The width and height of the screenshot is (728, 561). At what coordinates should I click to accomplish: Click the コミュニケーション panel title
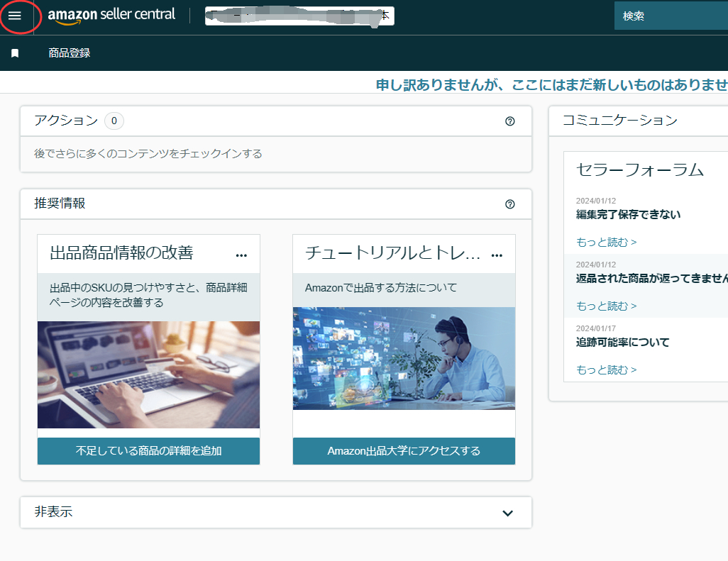coord(620,120)
